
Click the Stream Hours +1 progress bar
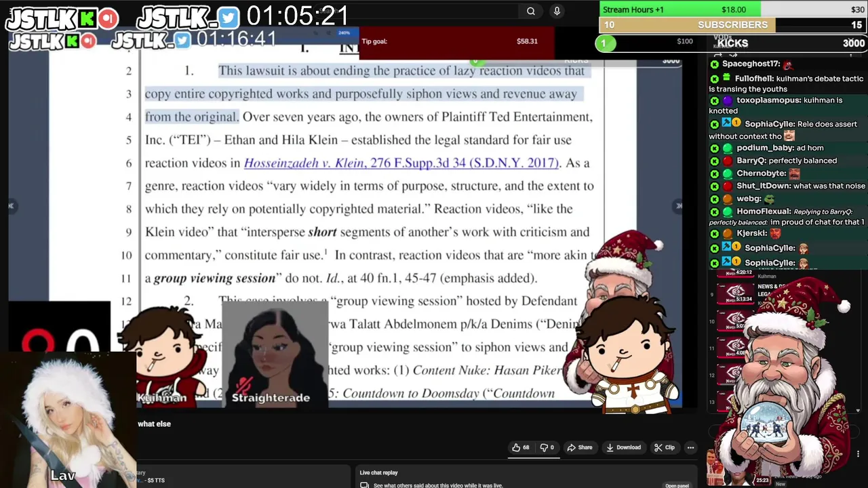click(x=733, y=9)
